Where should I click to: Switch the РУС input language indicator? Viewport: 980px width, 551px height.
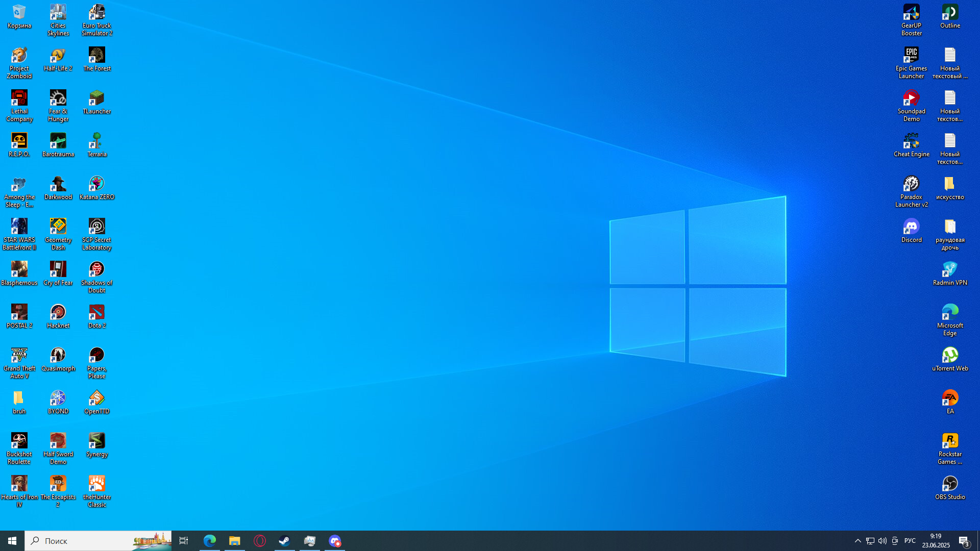click(x=910, y=541)
